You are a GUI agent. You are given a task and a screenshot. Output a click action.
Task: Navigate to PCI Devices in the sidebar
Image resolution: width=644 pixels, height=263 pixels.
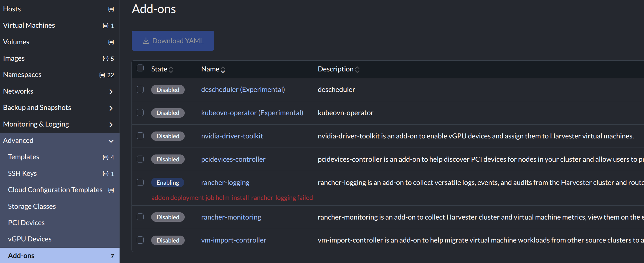[26, 222]
